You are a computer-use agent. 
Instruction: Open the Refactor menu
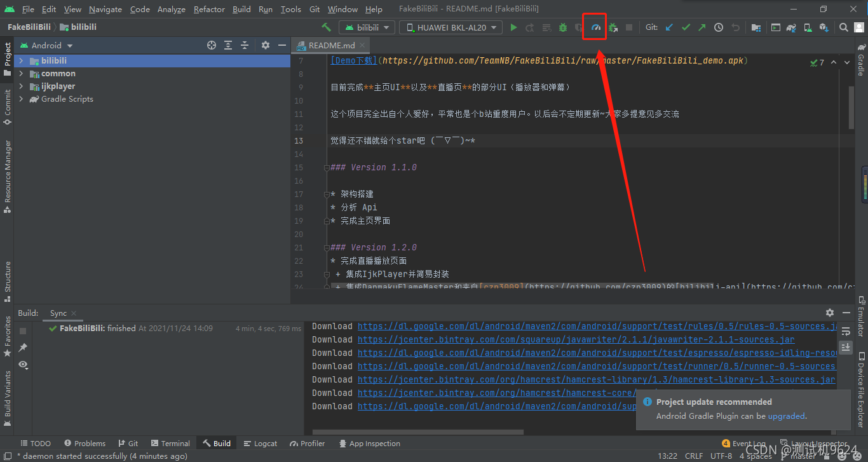[x=209, y=9]
